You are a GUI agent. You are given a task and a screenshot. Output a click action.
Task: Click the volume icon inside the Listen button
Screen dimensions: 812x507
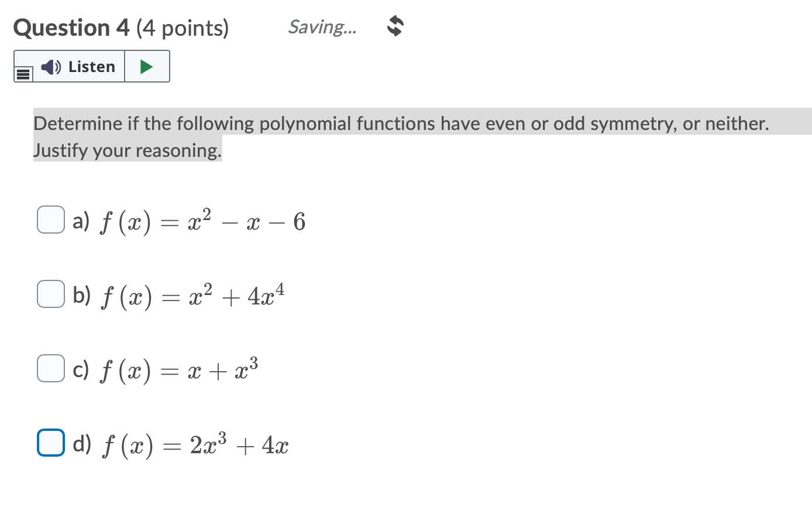tap(50, 67)
